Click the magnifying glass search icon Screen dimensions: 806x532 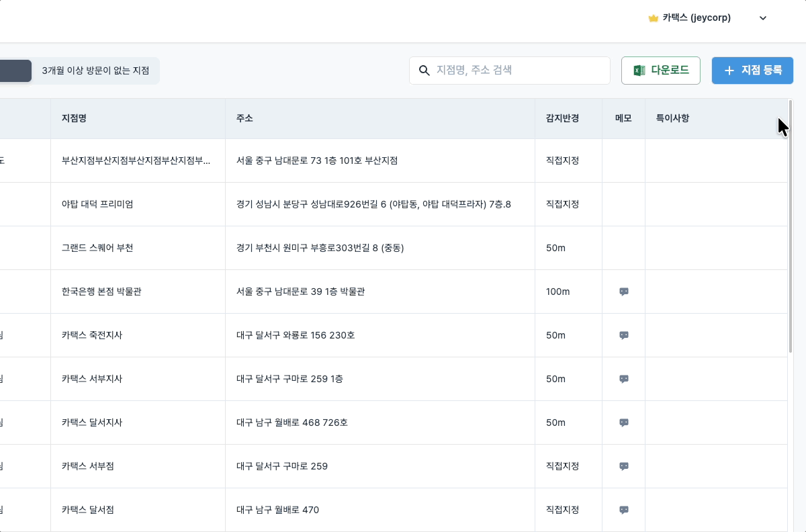(424, 70)
